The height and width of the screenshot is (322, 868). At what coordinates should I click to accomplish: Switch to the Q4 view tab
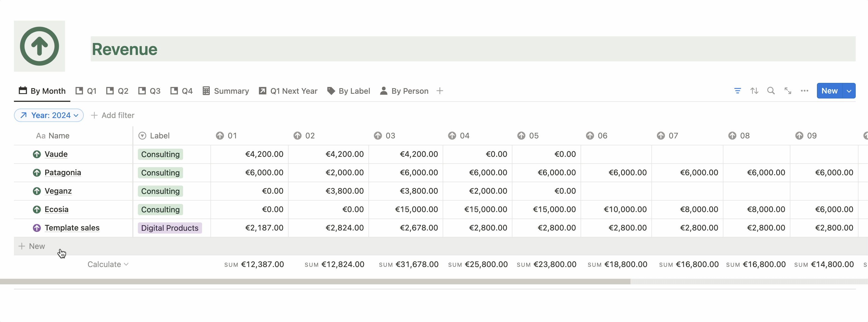click(x=181, y=91)
